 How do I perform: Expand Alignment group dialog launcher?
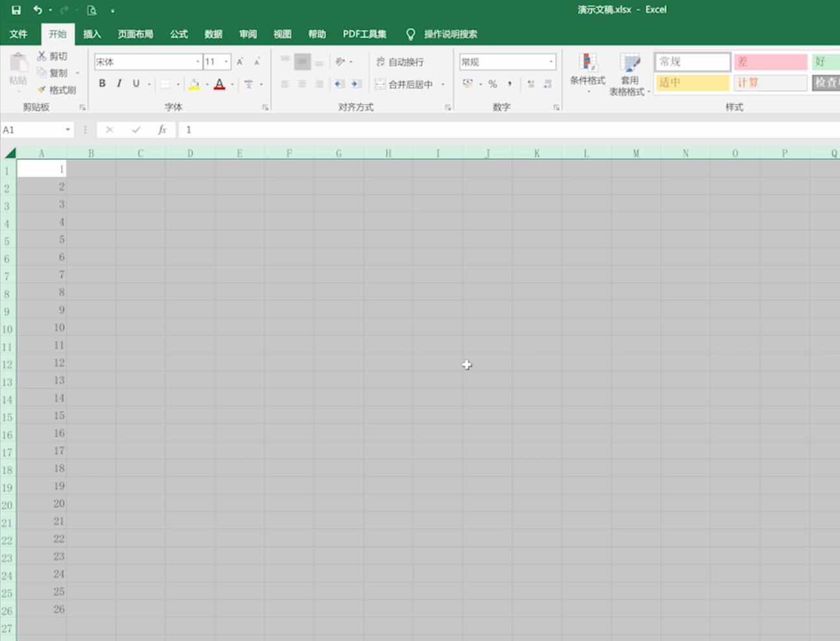click(448, 107)
